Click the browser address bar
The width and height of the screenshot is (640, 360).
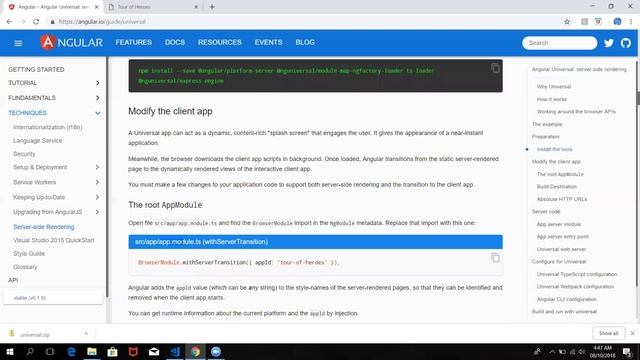302,22
